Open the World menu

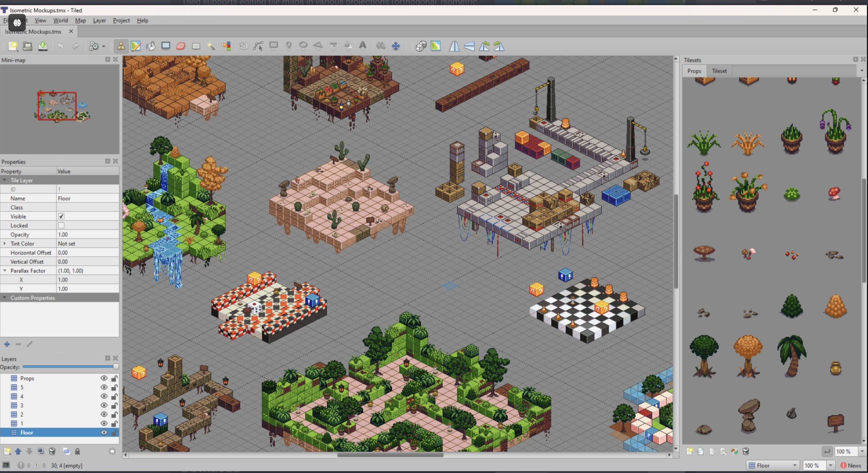click(x=61, y=20)
